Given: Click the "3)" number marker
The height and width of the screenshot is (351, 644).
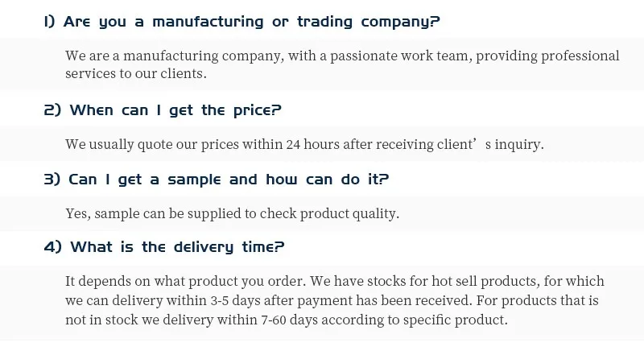Looking at the screenshot, I should 52,180.
